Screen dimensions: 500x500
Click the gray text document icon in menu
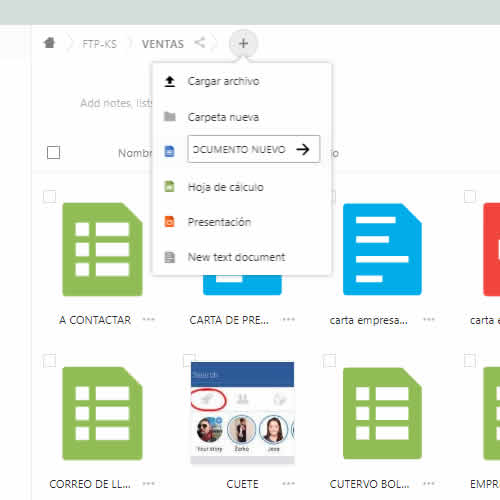[x=170, y=257]
